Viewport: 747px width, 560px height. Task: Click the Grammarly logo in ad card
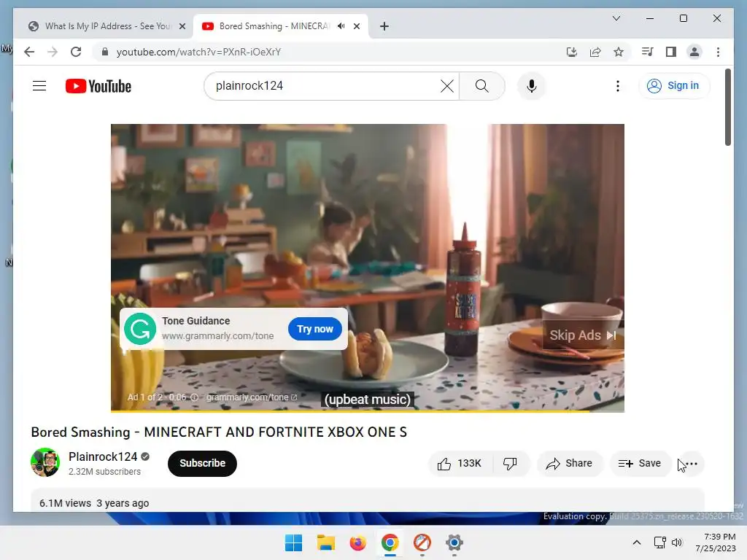tap(140, 329)
